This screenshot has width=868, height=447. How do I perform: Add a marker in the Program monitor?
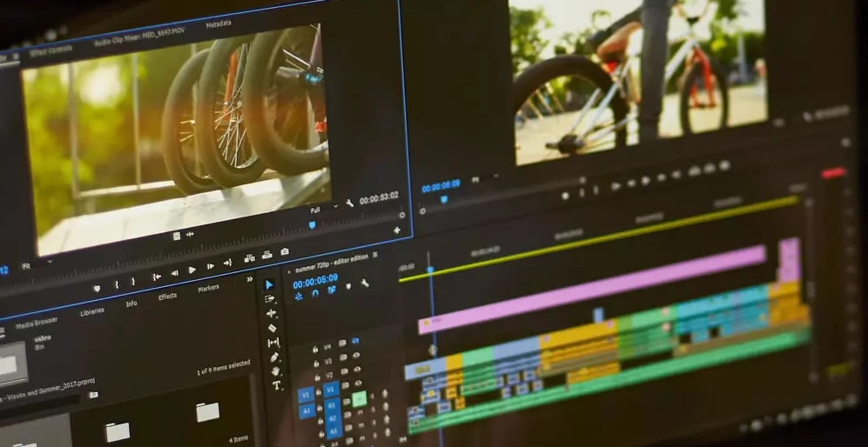tap(565, 196)
